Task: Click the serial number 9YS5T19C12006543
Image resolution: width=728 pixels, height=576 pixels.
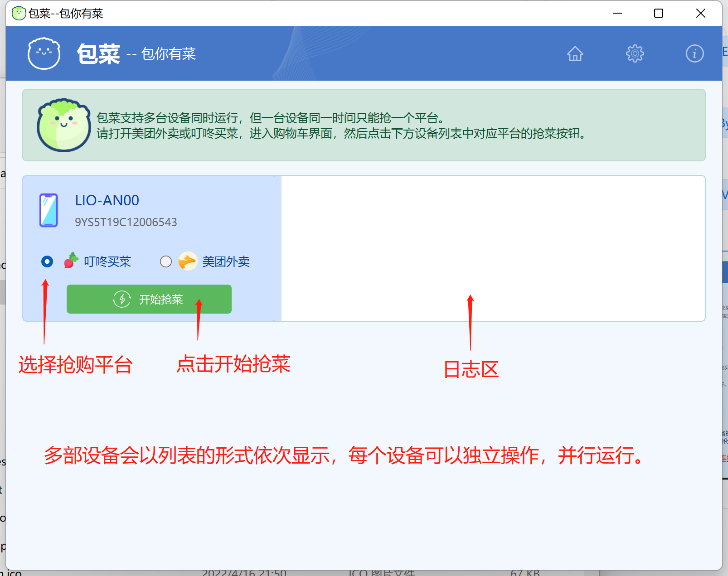Action: [126, 222]
